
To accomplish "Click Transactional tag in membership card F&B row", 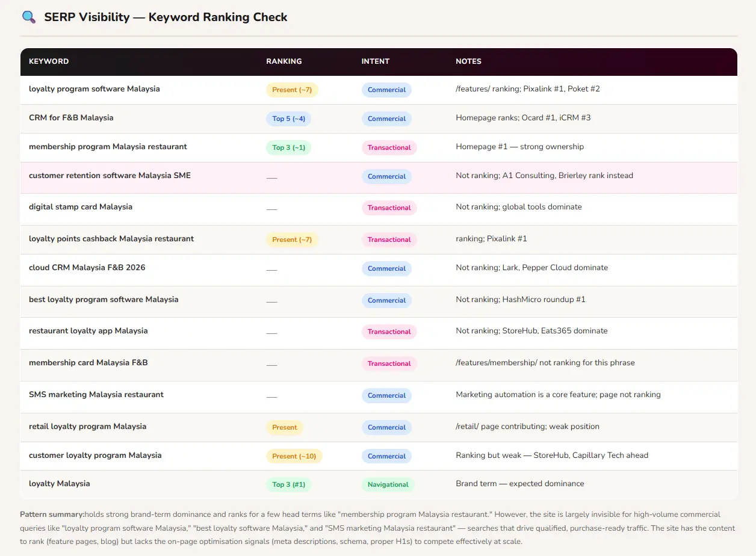I will [389, 364].
